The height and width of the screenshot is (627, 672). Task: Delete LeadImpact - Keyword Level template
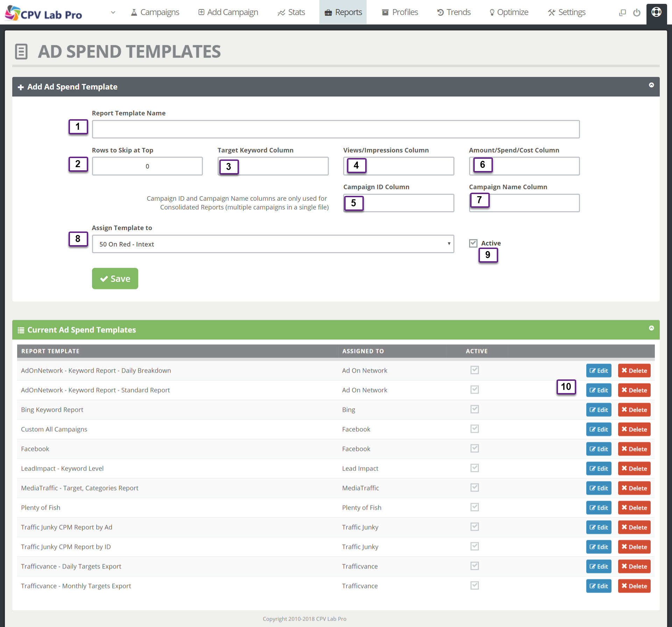(x=634, y=469)
